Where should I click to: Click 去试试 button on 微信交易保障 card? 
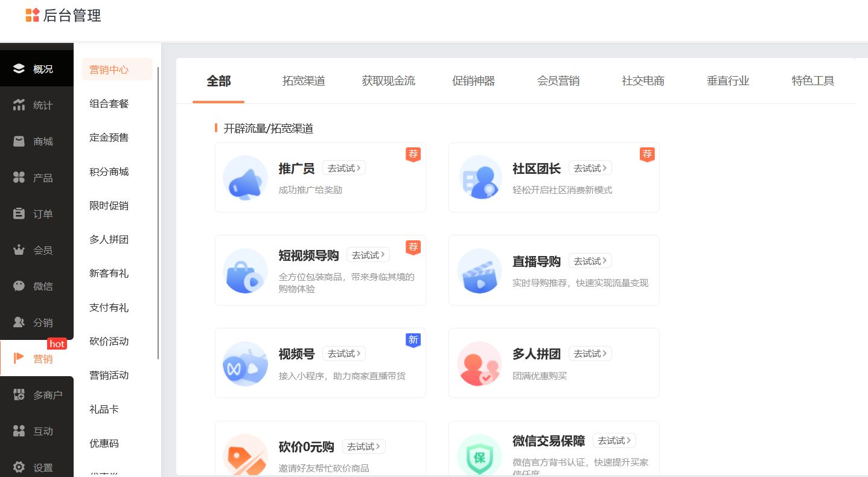pos(614,440)
